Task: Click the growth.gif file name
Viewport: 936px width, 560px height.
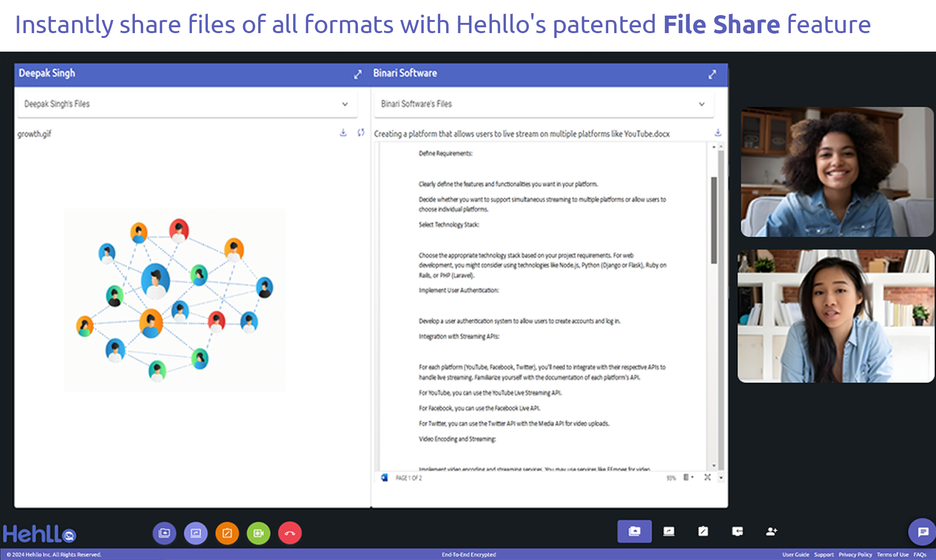Action: (x=34, y=134)
